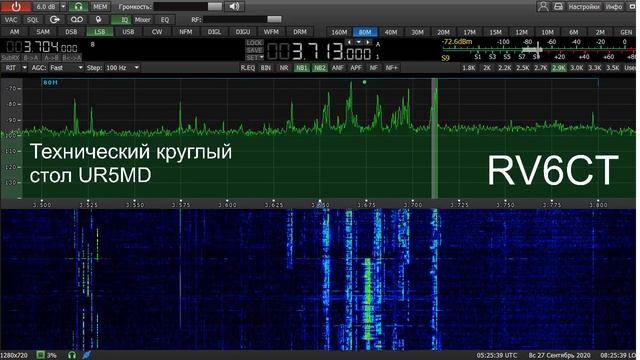Click the B->A button
640x360 pixels.
[x=31, y=58]
